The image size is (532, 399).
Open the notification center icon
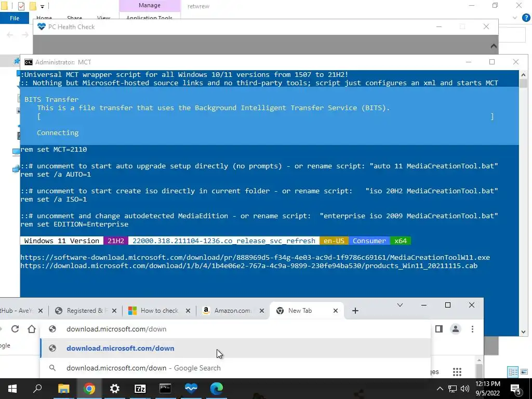coord(515,389)
